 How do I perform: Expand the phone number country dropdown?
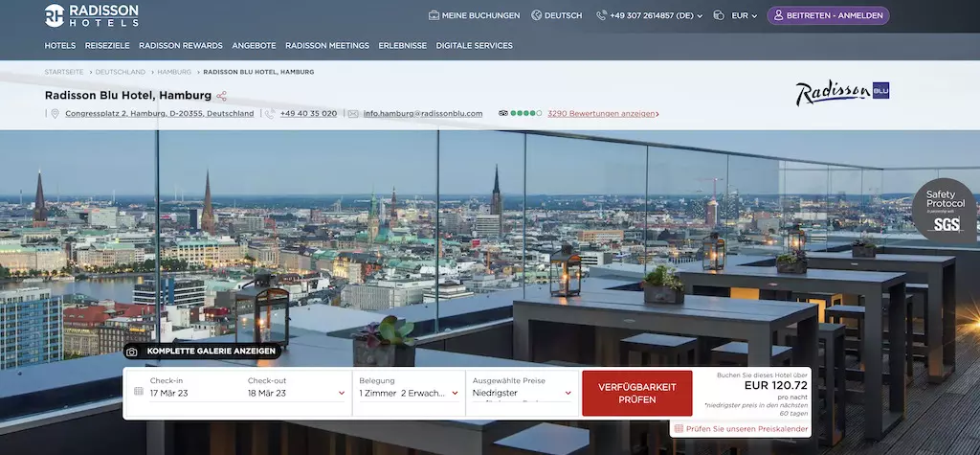point(700,16)
